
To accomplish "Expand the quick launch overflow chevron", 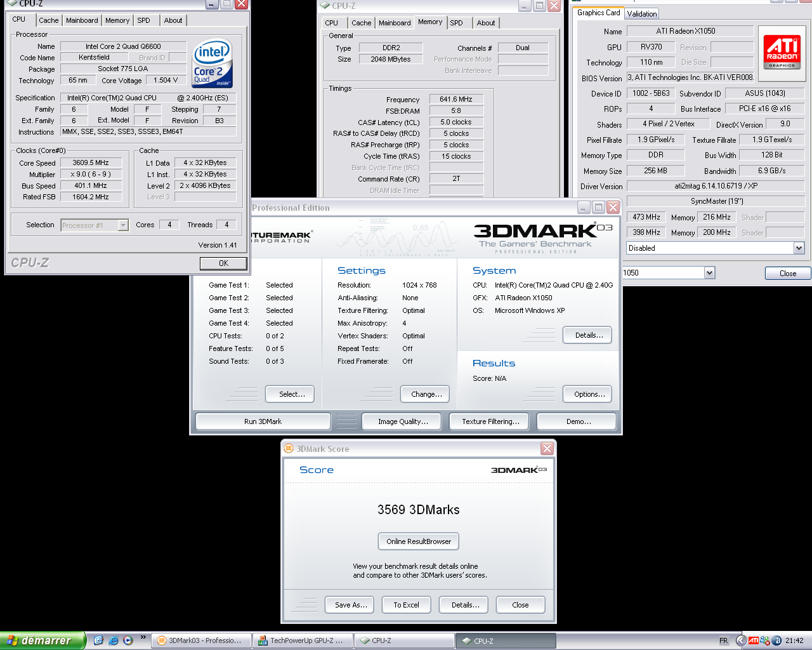I will (143, 637).
